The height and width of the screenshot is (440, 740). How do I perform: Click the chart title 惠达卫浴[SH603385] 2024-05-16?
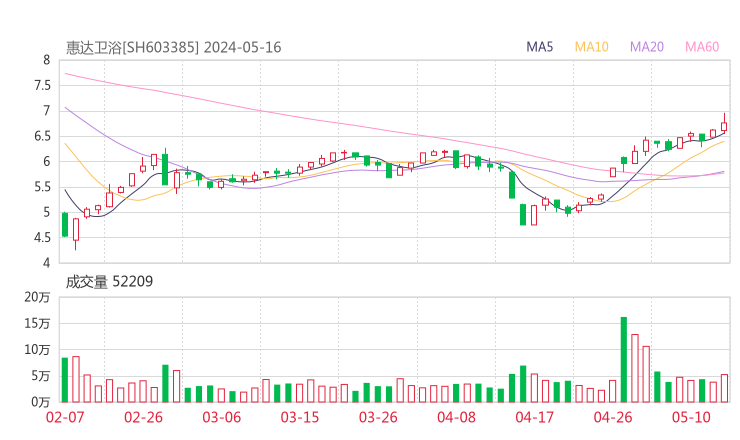(173, 48)
